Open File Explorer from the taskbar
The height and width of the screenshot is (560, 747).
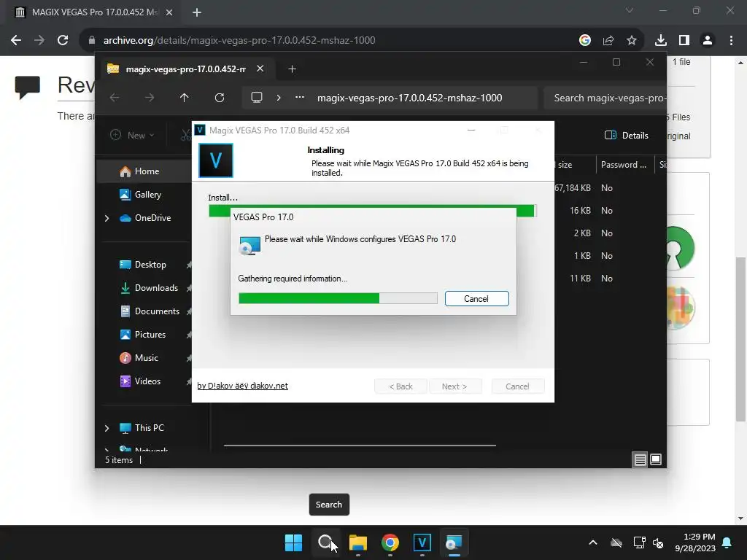357,542
